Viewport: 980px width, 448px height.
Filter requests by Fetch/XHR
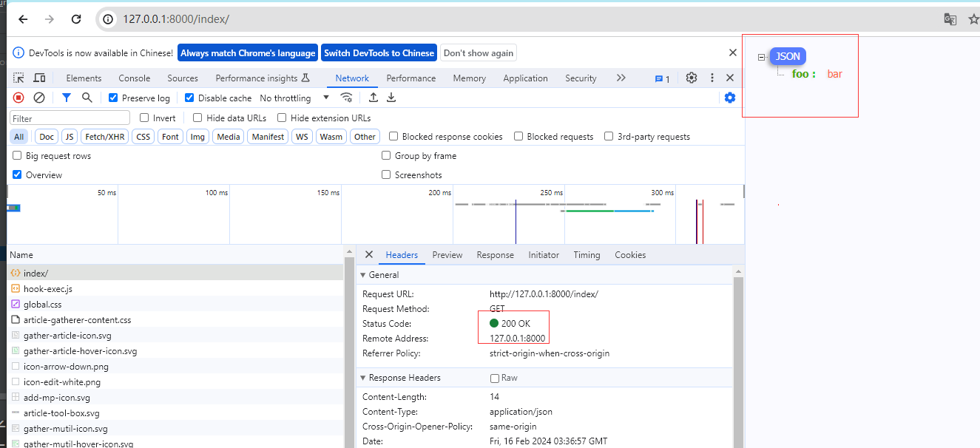pyautogui.click(x=105, y=137)
